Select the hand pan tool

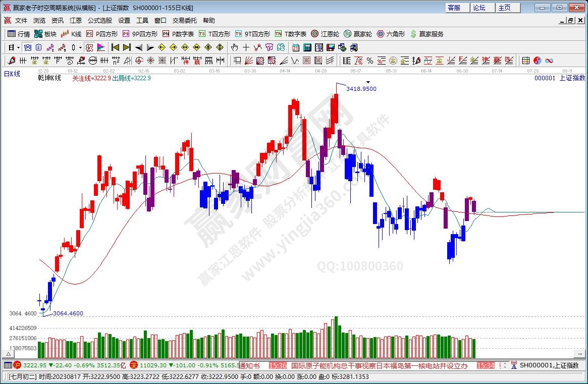[234, 47]
